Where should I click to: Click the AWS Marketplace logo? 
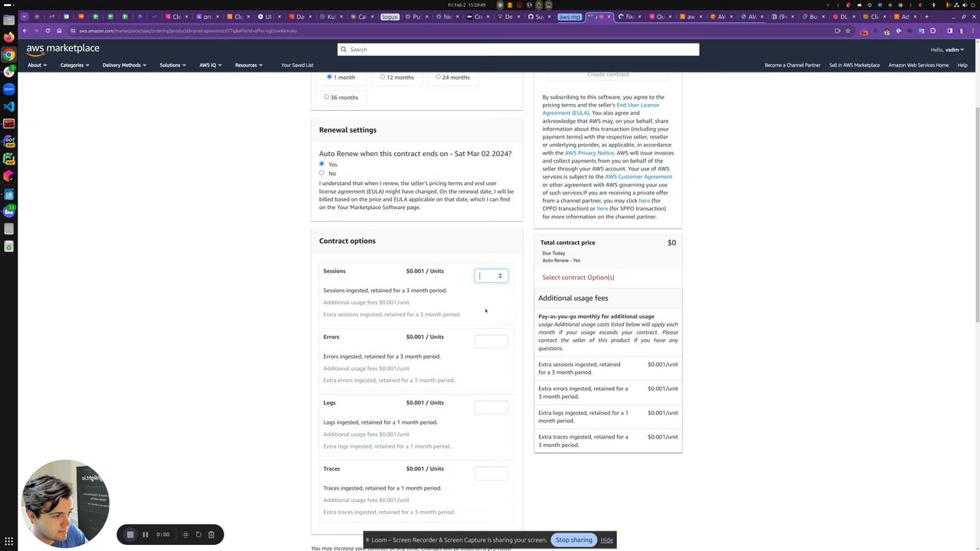click(x=63, y=49)
